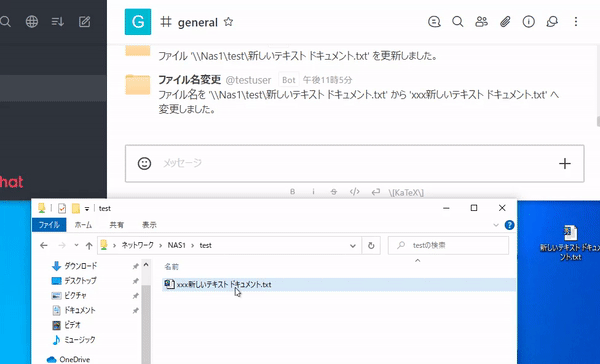The height and width of the screenshot is (364, 600).
Task: Click ネットワーク in address breadcrumb
Action: (x=137, y=245)
